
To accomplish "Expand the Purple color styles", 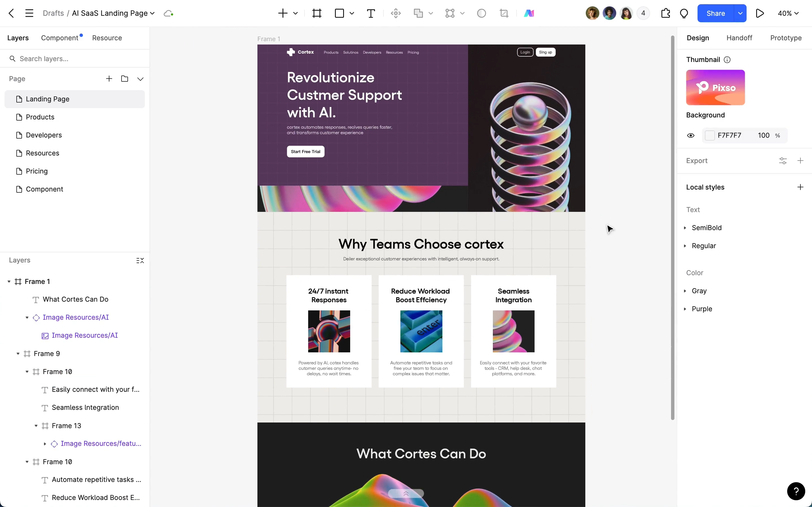I will pos(685,309).
